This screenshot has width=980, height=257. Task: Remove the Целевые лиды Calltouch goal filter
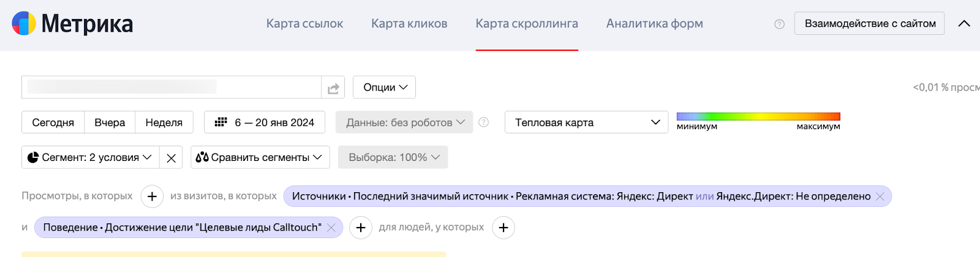[331, 228]
